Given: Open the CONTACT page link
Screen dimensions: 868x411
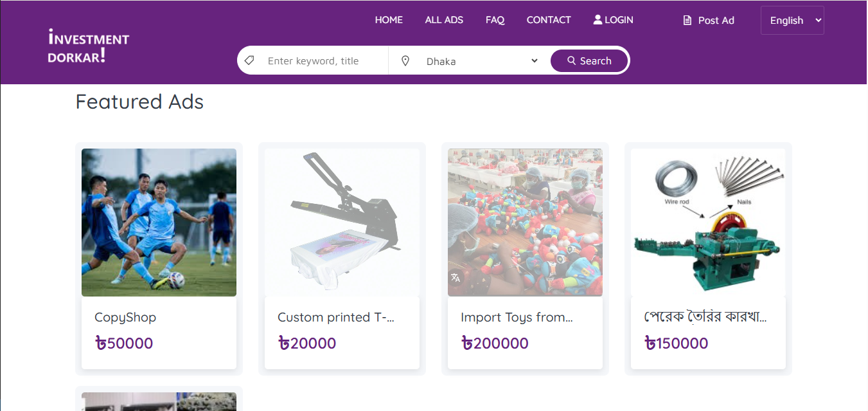Looking at the screenshot, I should click(x=549, y=20).
